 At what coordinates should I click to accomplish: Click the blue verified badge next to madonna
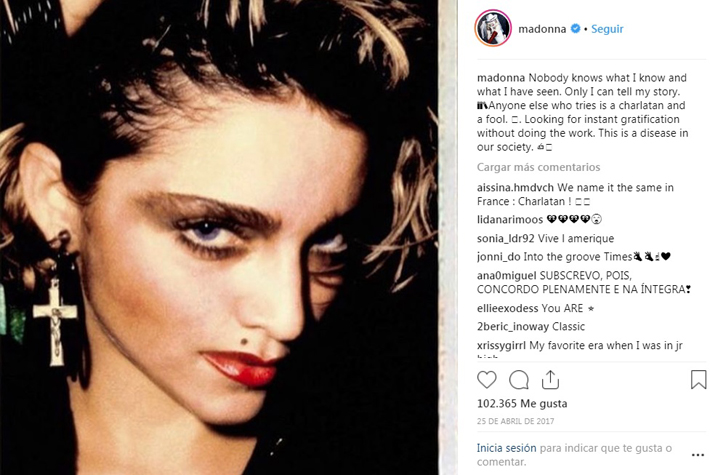(x=575, y=29)
